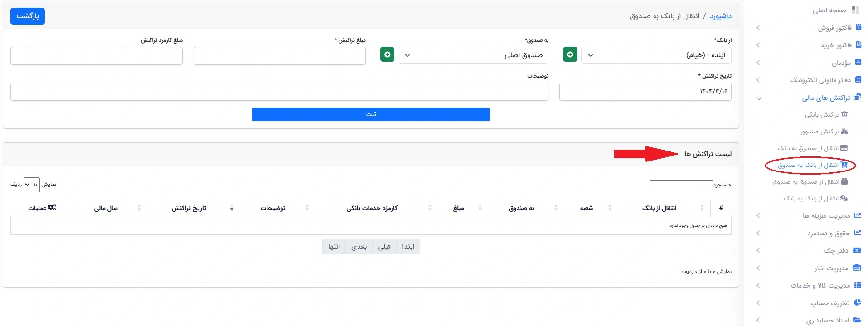Click the دفتر چک money icon
The width and height of the screenshot is (868, 327).
[857, 250]
